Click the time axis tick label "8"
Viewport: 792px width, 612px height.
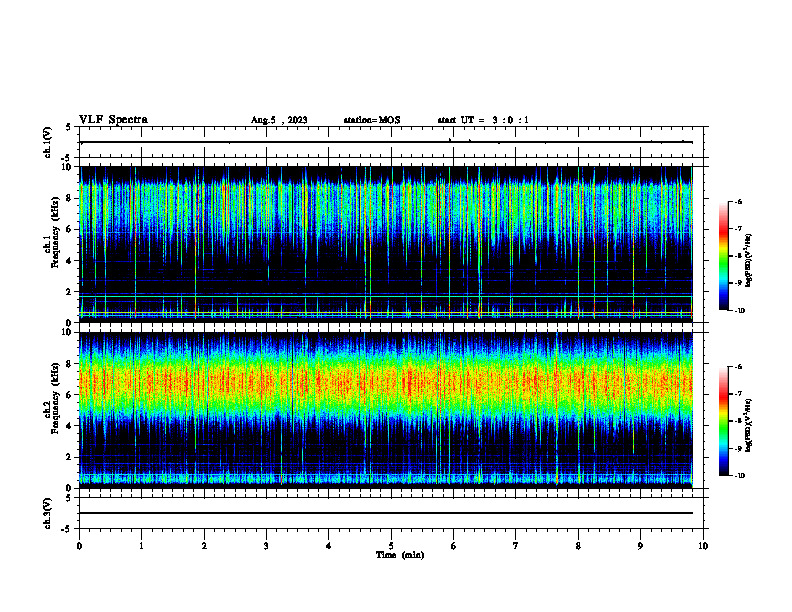(x=578, y=546)
